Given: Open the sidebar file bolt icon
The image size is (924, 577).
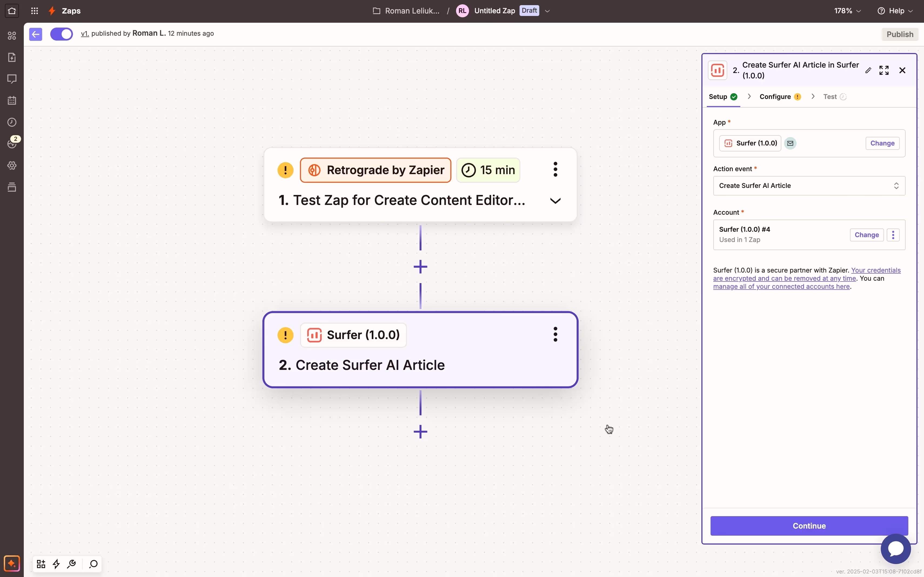Looking at the screenshot, I should pos(12,57).
